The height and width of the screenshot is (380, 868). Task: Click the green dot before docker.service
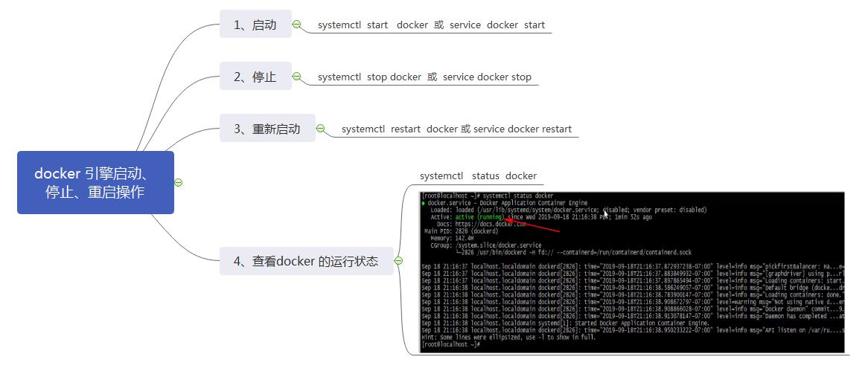pos(424,203)
